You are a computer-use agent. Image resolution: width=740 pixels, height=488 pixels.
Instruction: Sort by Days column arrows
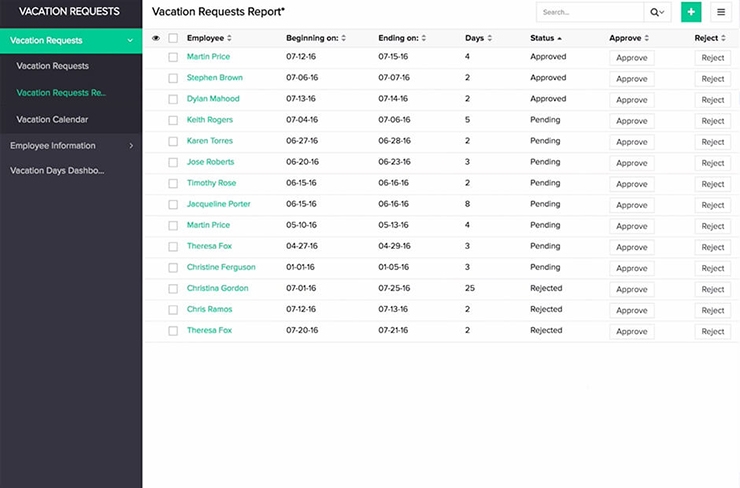(x=489, y=38)
